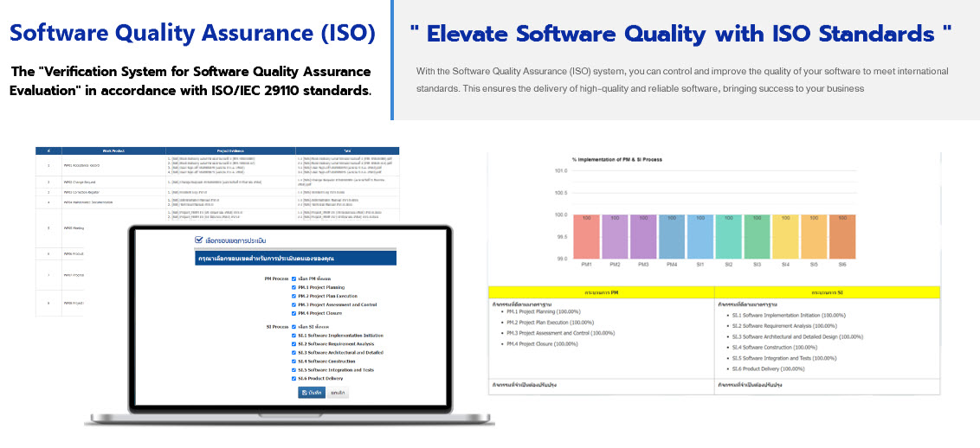The height and width of the screenshot is (448, 980).
Task: Toggle SI.3 Software Architectural and Detailed checkbox
Action: [x=293, y=353]
